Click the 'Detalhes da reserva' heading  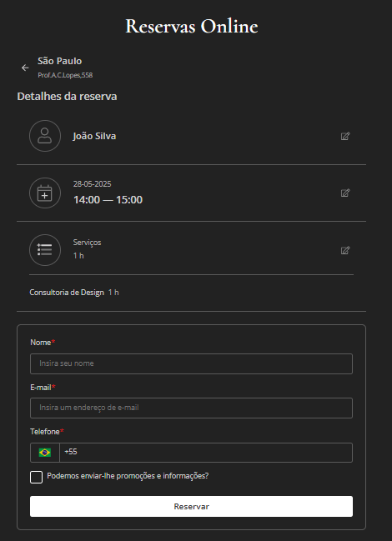pos(67,96)
